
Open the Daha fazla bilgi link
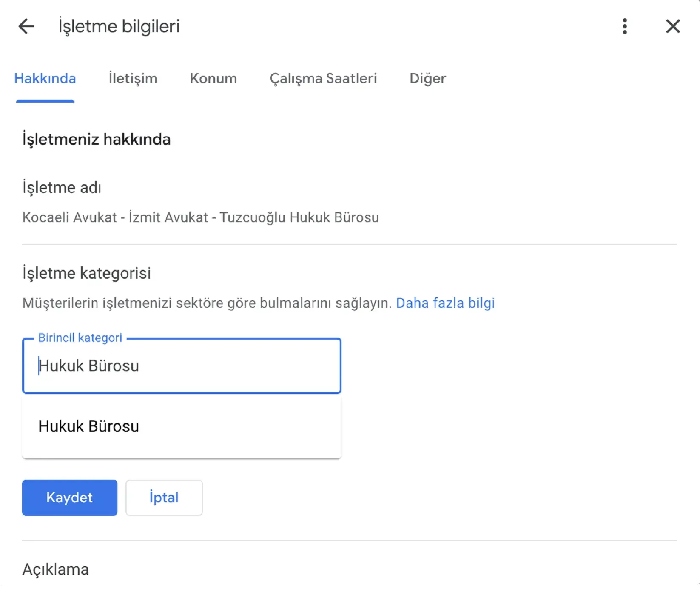point(445,303)
